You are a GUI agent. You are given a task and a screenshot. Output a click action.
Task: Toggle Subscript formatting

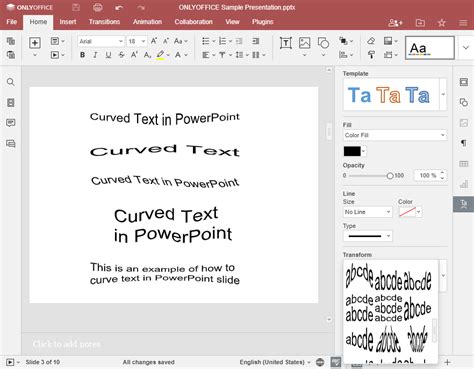pyautogui.click(x=147, y=55)
